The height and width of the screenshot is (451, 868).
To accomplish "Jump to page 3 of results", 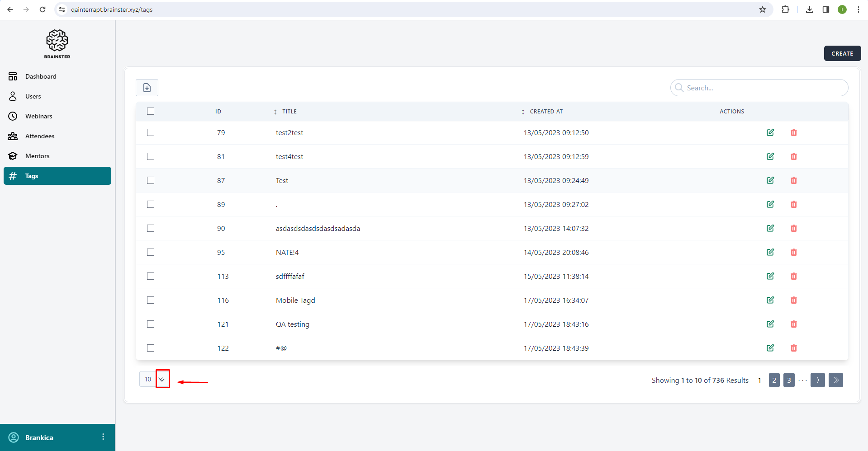I will click(x=789, y=380).
